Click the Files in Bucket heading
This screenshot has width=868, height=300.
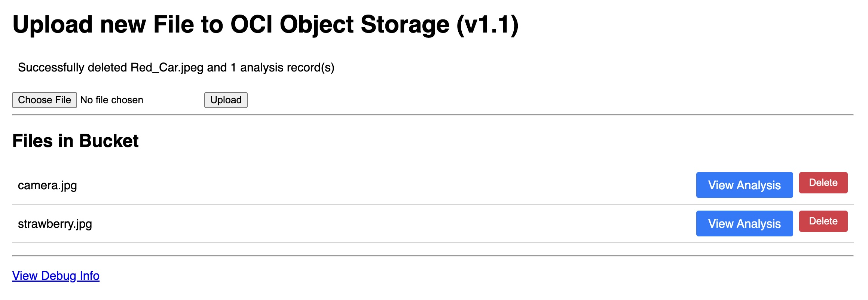pyautogui.click(x=75, y=141)
